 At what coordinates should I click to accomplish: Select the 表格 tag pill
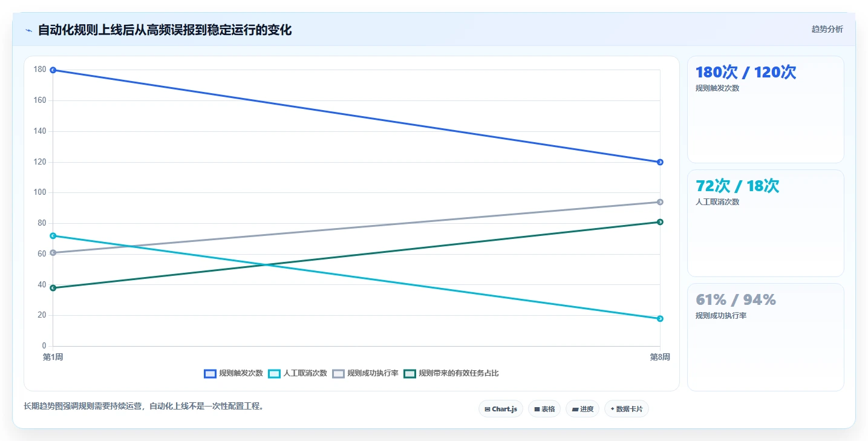point(544,410)
